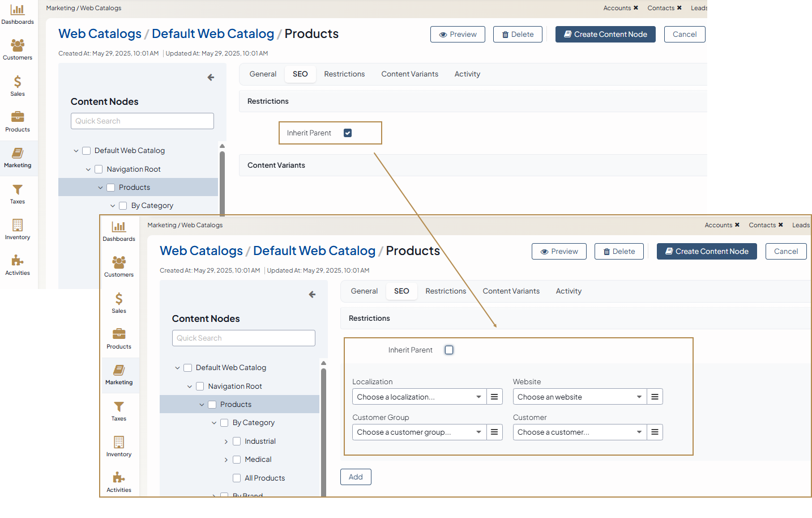Open Inventory in the upper window's sidebar
Viewport: 812px width, 518px height.
pyautogui.click(x=18, y=230)
